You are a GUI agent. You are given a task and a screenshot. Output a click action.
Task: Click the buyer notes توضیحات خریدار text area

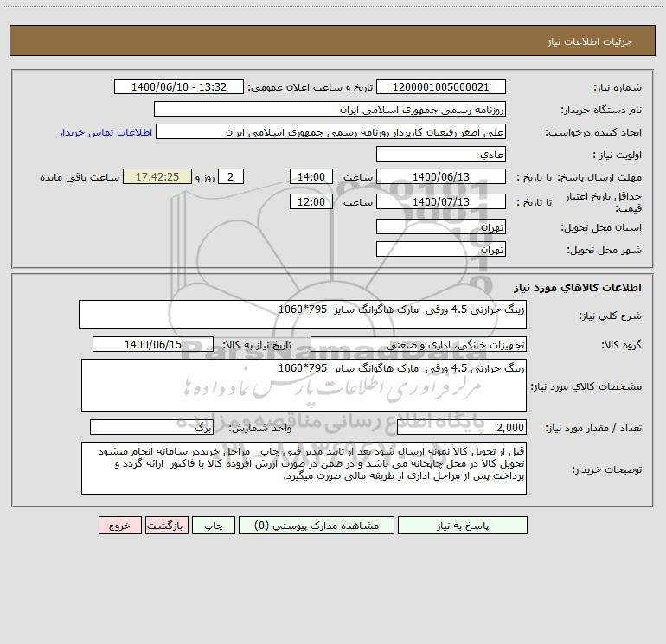(x=304, y=469)
